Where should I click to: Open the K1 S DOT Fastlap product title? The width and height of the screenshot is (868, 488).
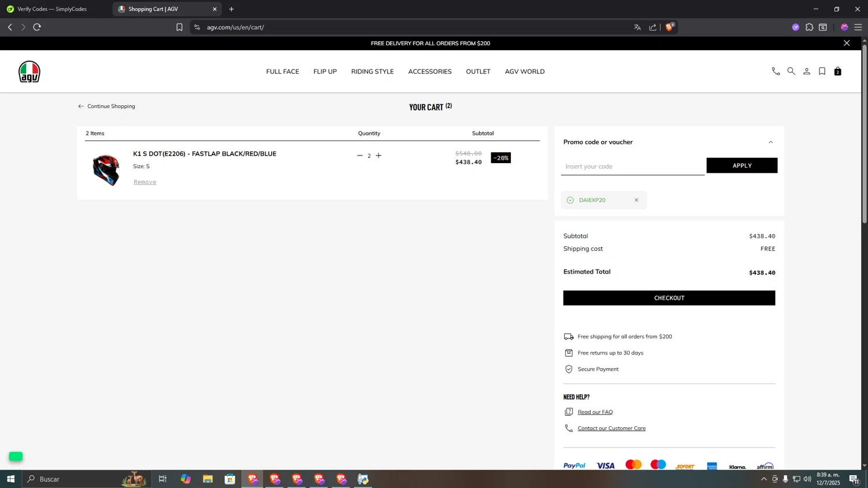tap(205, 154)
